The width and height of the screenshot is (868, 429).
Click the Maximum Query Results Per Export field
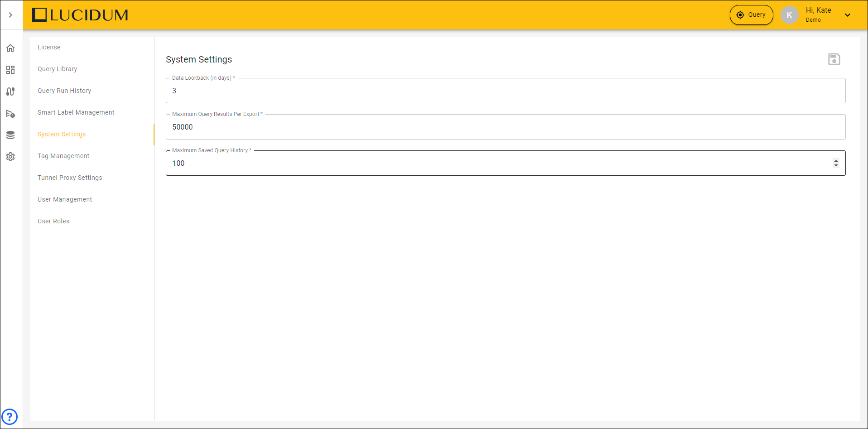[x=506, y=127]
